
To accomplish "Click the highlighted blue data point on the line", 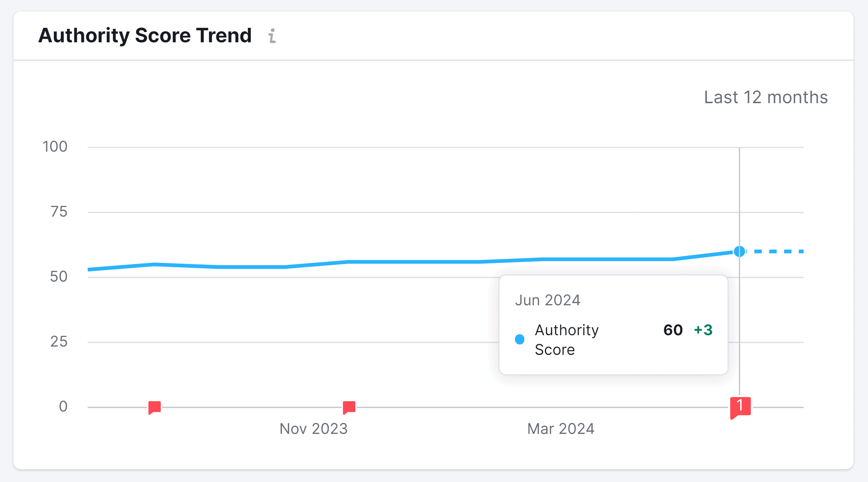I will pyautogui.click(x=740, y=251).
